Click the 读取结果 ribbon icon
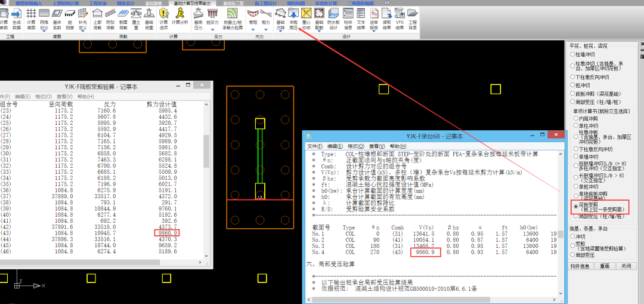644x304 pixels. click(x=386, y=19)
